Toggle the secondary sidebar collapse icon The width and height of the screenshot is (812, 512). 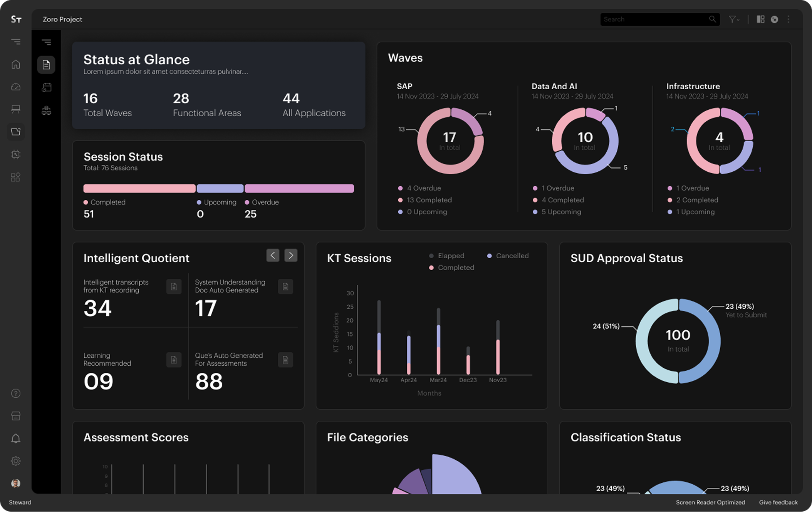point(46,42)
